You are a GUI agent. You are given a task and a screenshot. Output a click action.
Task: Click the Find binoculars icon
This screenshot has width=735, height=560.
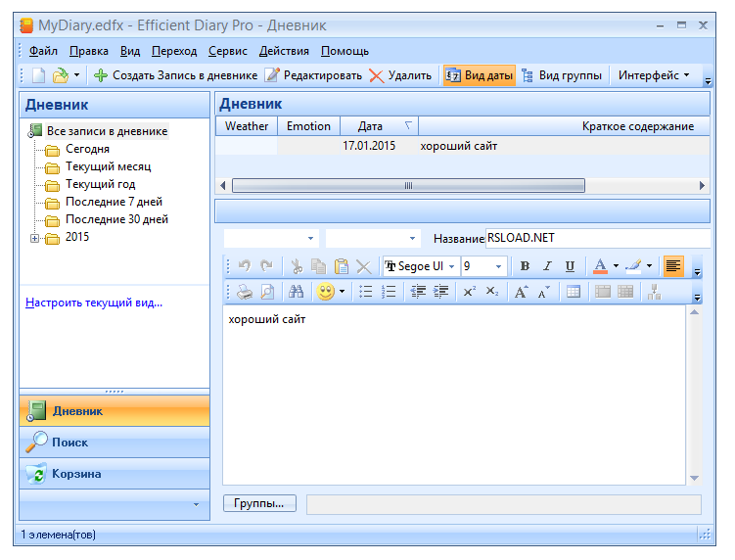pos(296,292)
